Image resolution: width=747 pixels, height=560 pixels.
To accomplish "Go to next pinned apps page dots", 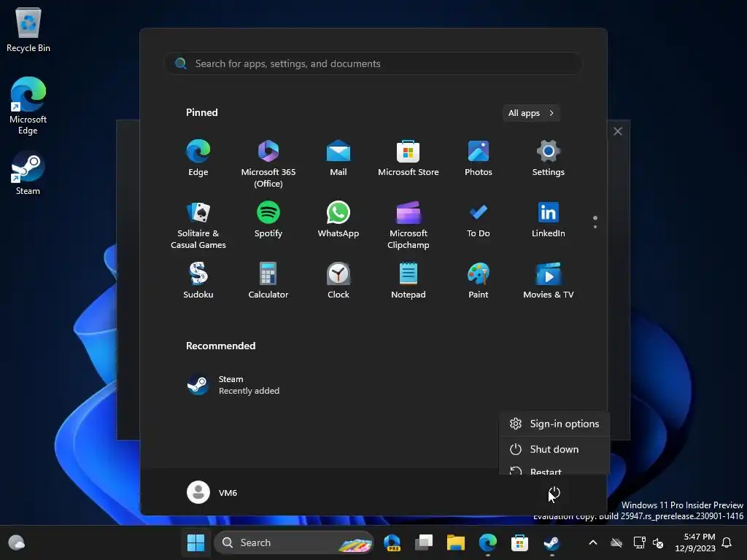I will click(595, 222).
